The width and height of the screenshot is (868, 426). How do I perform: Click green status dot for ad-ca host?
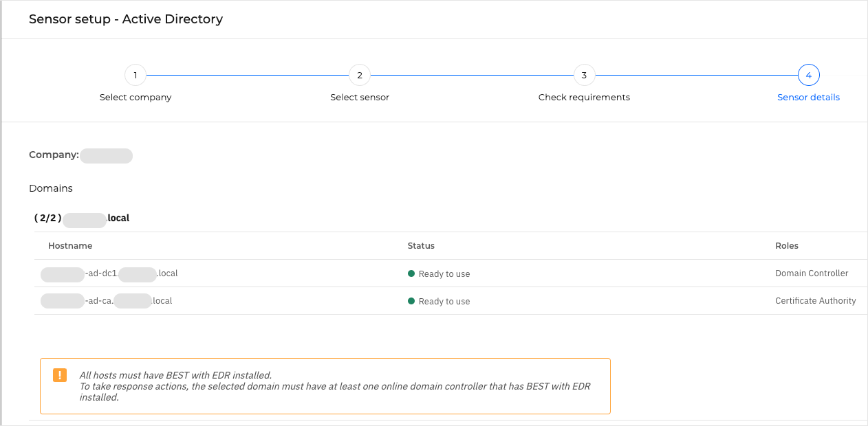click(411, 301)
